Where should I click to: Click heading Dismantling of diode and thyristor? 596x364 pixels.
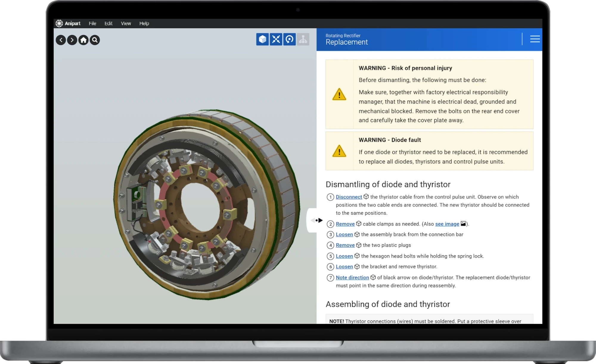pyautogui.click(x=388, y=184)
